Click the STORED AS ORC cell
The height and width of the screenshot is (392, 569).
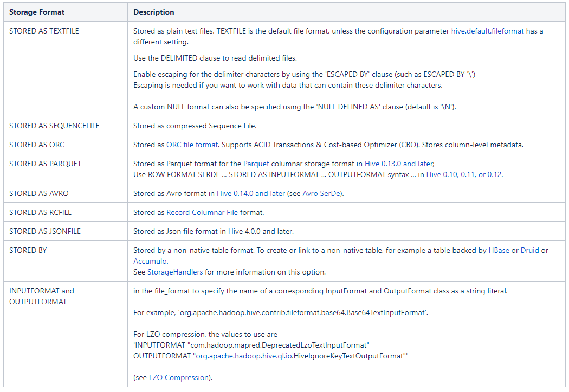pos(66,145)
